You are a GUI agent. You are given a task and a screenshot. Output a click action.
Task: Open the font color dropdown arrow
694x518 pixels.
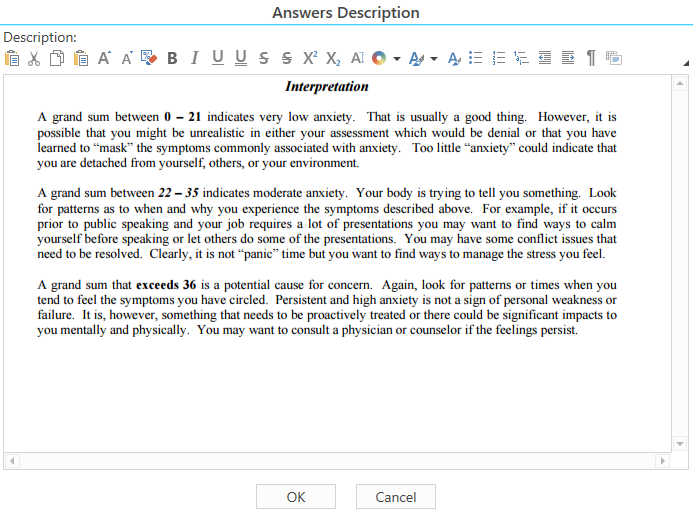tap(397, 58)
